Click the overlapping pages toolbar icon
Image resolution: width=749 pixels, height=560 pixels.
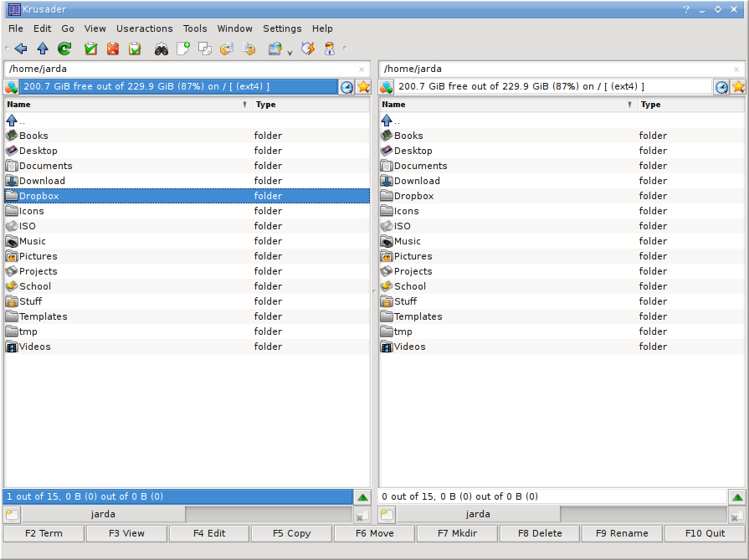(x=205, y=49)
